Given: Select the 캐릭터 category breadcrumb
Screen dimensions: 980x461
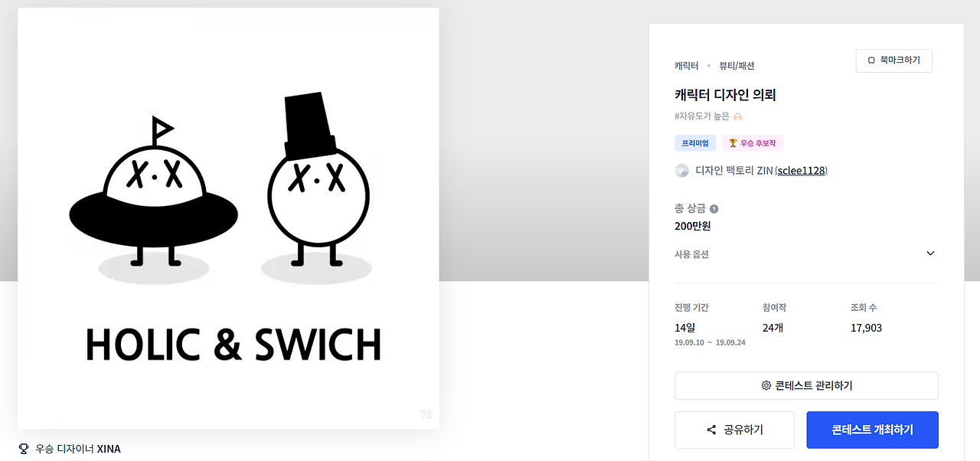Looking at the screenshot, I should (687, 66).
